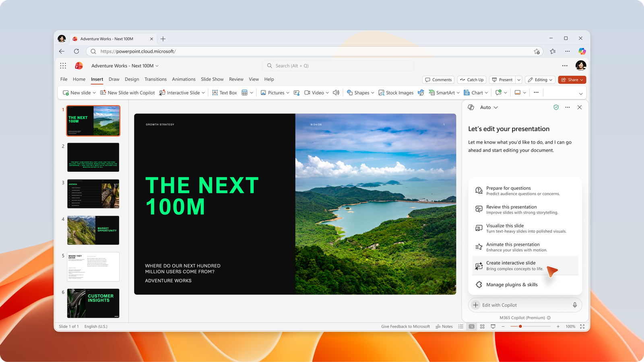This screenshot has width=644, height=362.
Task: Select slide 6 Customer Insights thumbnail
Action: point(93,303)
